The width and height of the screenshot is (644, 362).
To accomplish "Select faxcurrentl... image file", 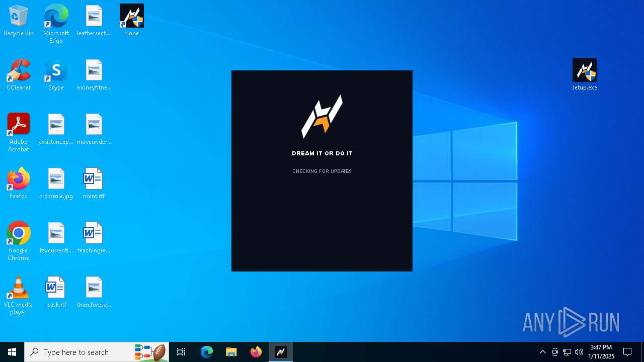I will (x=56, y=238).
